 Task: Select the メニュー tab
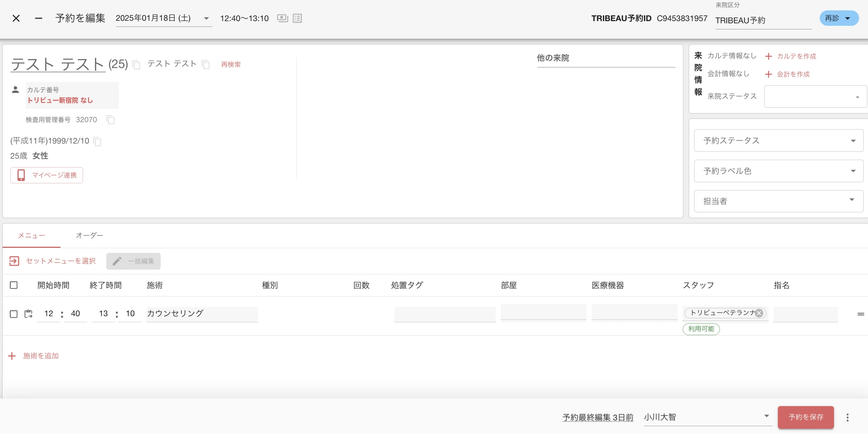pyautogui.click(x=31, y=235)
